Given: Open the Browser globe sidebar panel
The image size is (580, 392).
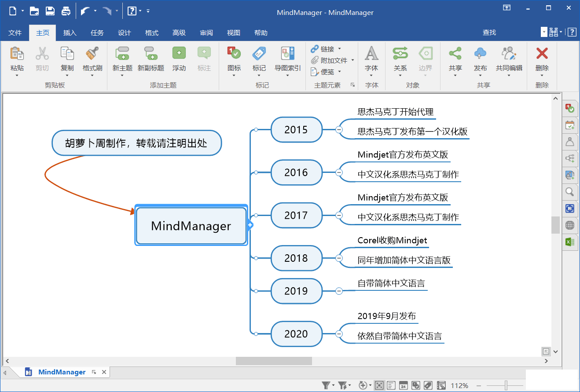Looking at the screenshot, I should click(x=570, y=225).
